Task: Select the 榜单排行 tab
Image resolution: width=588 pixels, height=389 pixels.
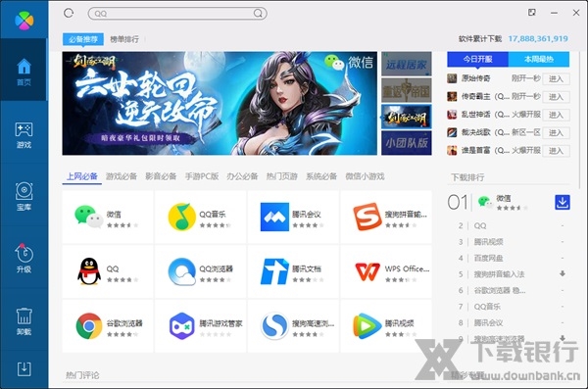Action: click(124, 39)
